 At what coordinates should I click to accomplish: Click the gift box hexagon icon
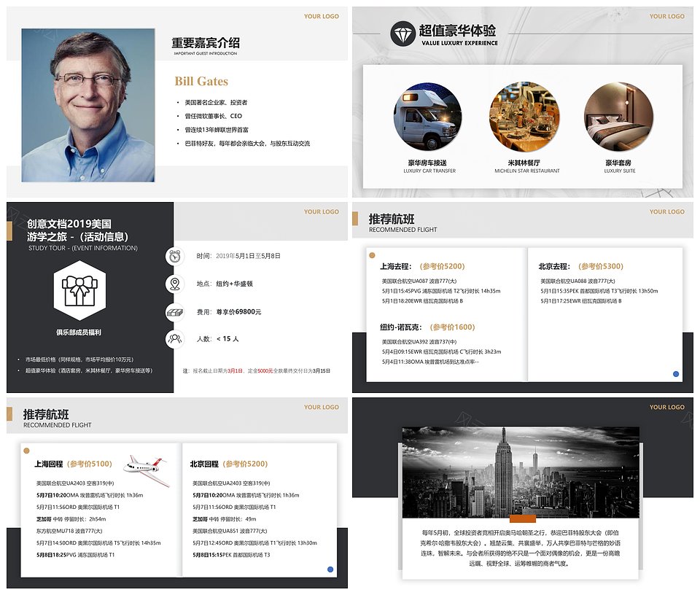tap(79, 291)
